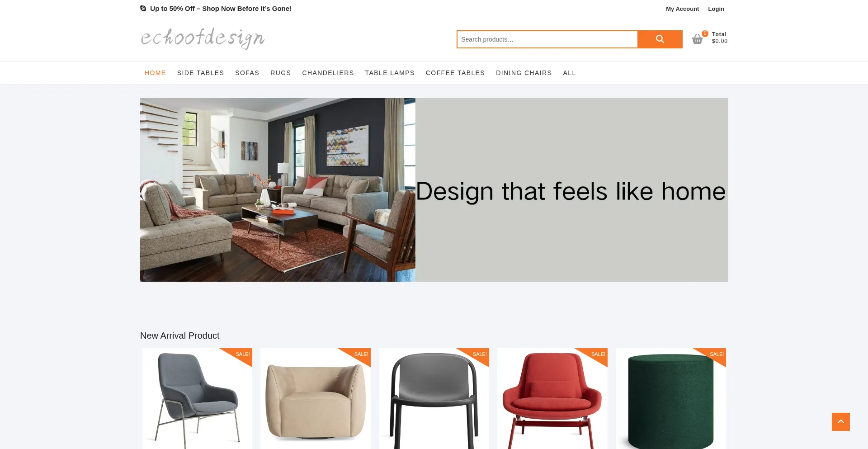Click the orange search magnifier button
Image resolution: width=868 pixels, height=449 pixels.
pyautogui.click(x=660, y=39)
